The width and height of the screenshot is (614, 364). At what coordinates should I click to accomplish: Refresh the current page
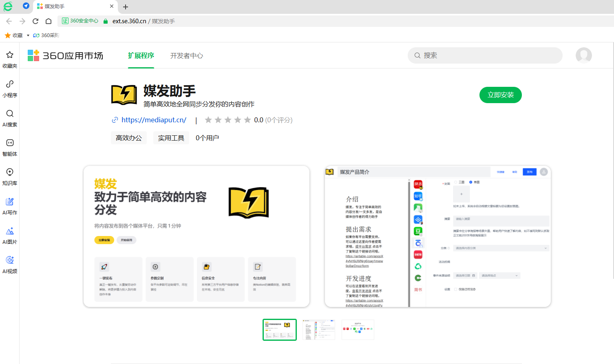pyautogui.click(x=35, y=21)
